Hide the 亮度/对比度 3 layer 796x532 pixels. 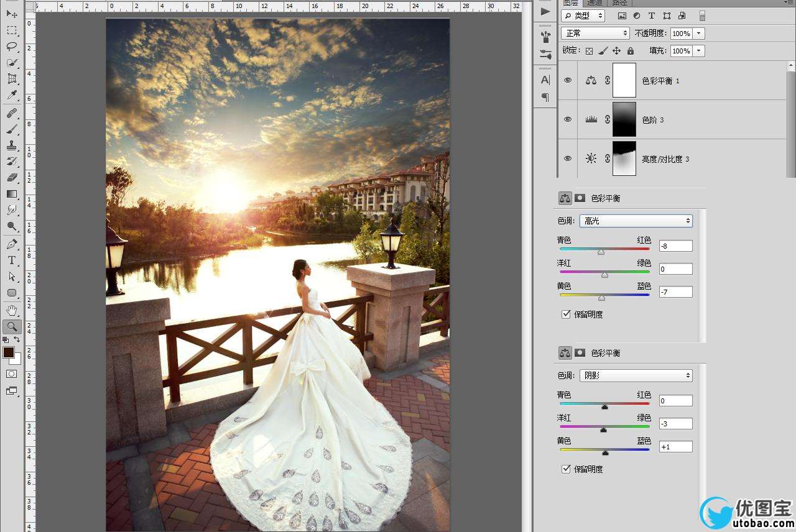567,158
